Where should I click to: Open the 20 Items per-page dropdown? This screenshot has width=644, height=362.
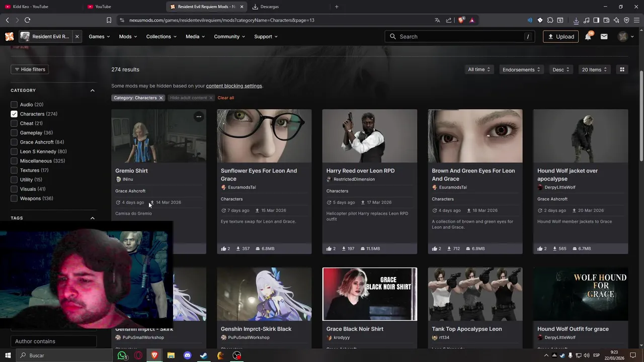click(594, 69)
